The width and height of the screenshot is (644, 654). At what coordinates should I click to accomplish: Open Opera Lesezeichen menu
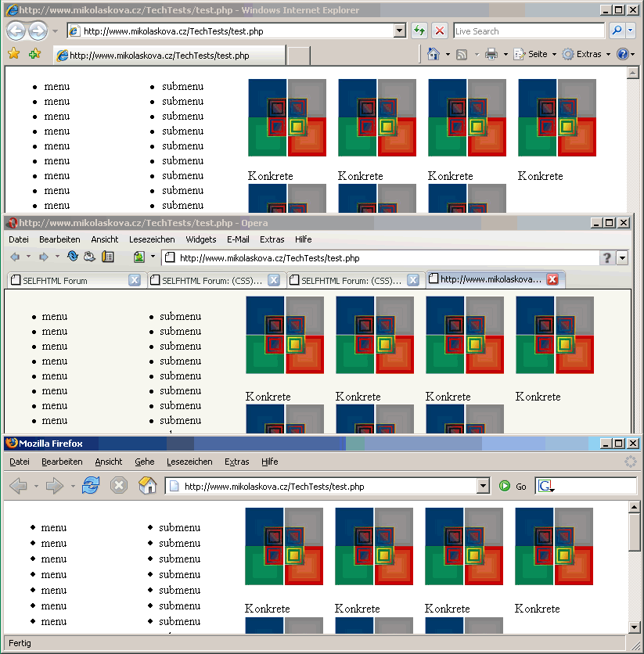click(x=152, y=239)
